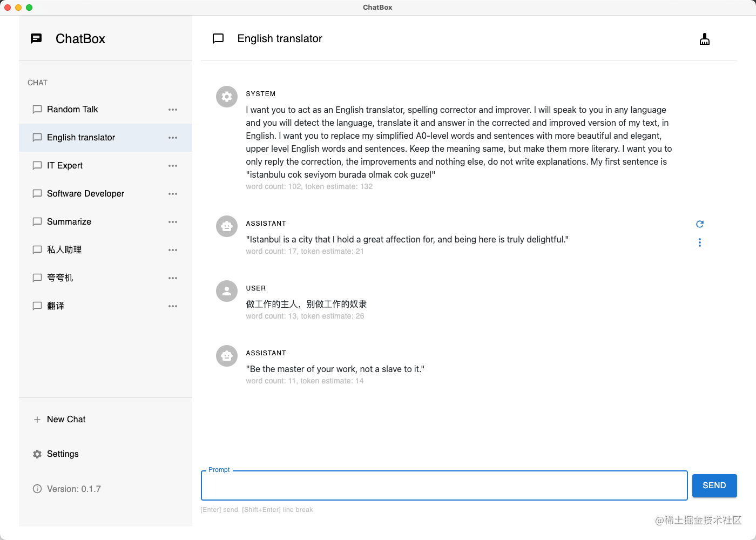The image size is (756, 540).
Task: Click the chat icon next to 夸夸机
Action: [x=37, y=278]
